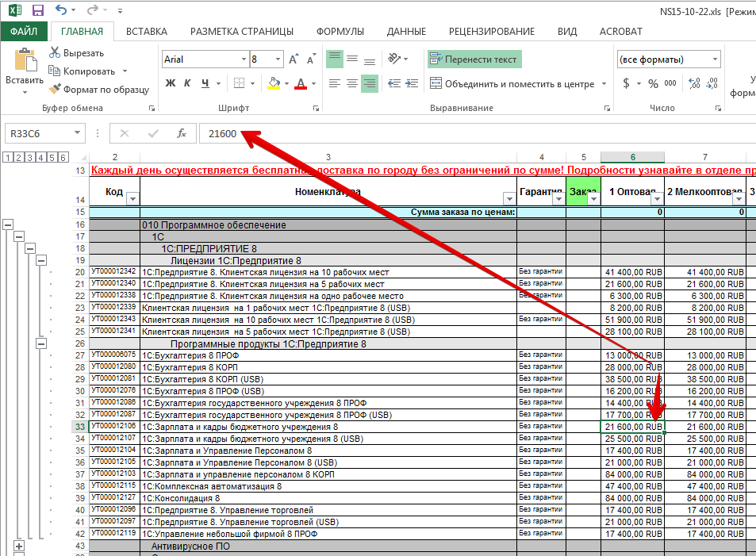Viewport: 756px width, 556px height.
Task: Open Буфер обмена dialog launcher
Action: point(152,109)
